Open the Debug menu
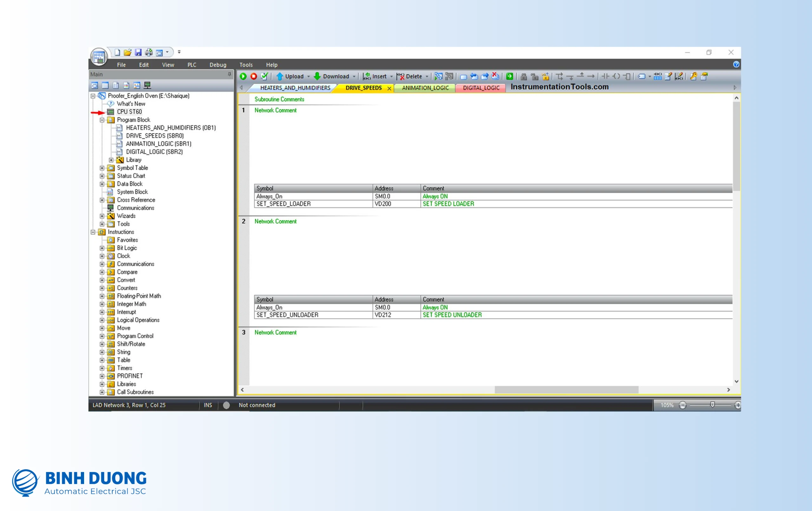Viewport: 812px width, 511px height. tap(218, 65)
